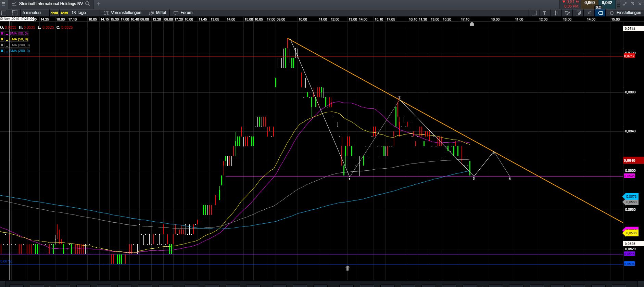Screen dimensions: 644x287
Task: Select the 4std timeframe shortcut
Action: pos(64,13)
